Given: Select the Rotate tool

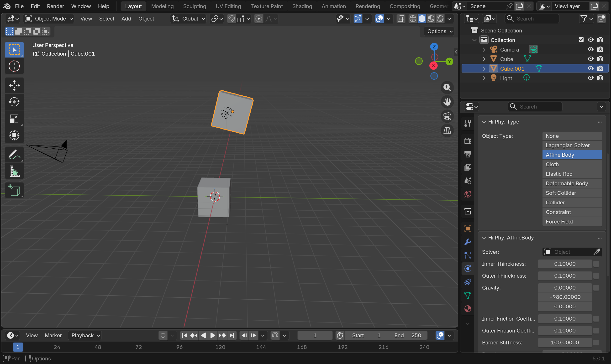Looking at the screenshot, I should pos(14,102).
